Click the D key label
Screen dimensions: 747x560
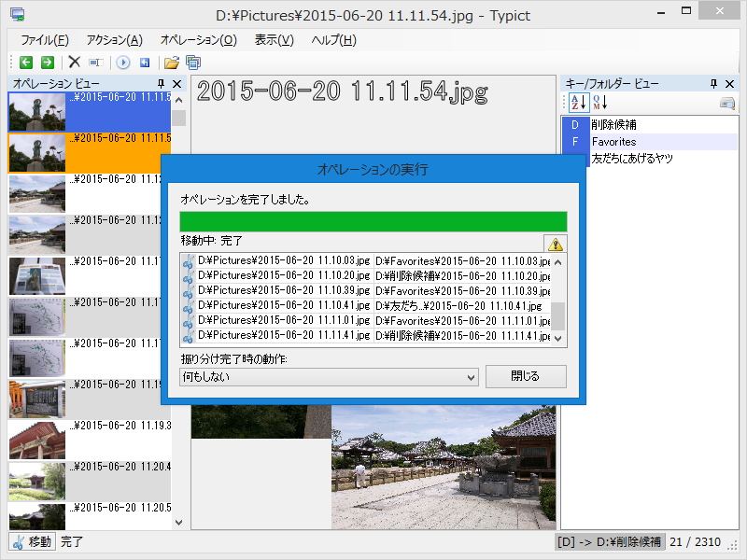(x=575, y=125)
